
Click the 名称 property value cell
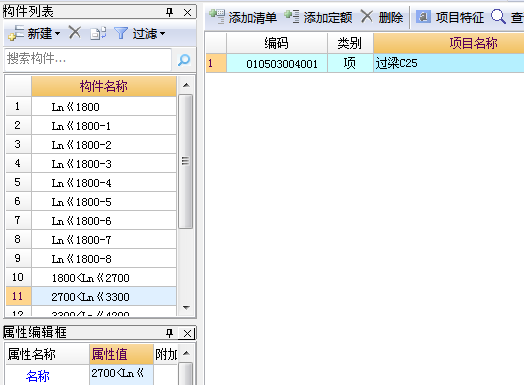122,375
